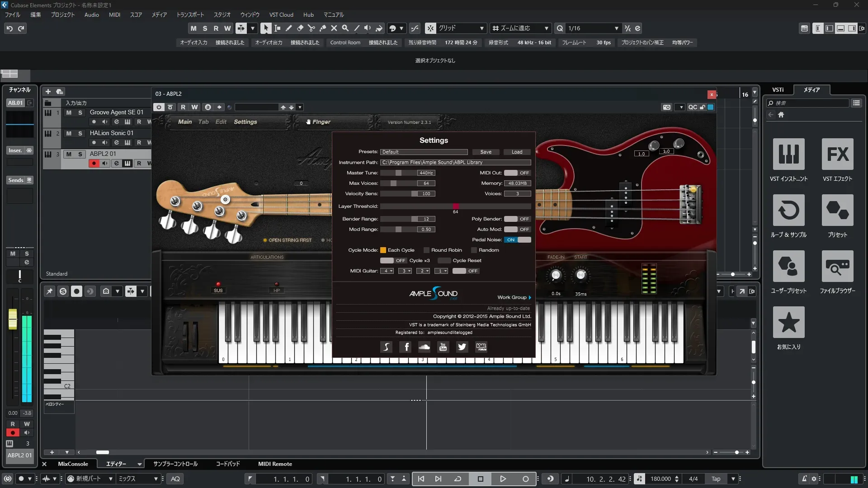This screenshot has height=488, width=868.
Task: Toggle the Poly Bender switch
Action: (x=517, y=219)
